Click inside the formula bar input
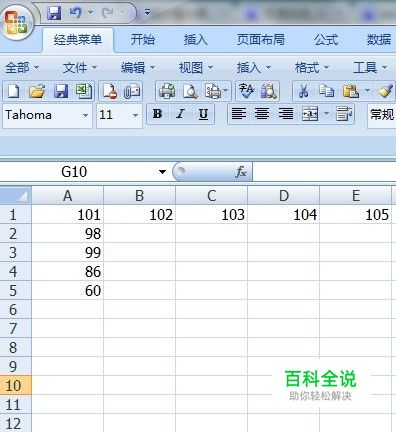396x432 pixels. 324,172
